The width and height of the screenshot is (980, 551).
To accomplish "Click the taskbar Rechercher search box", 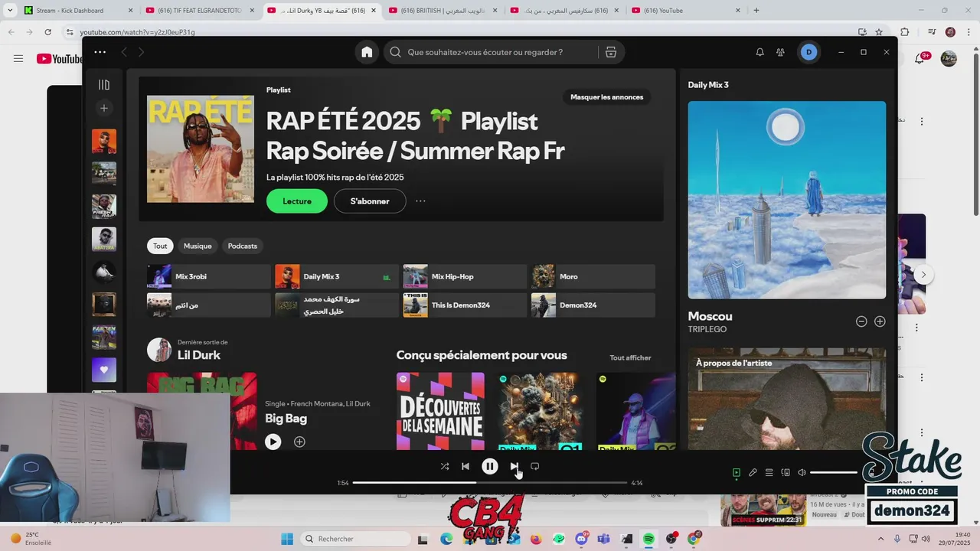I will click(356, 539).
